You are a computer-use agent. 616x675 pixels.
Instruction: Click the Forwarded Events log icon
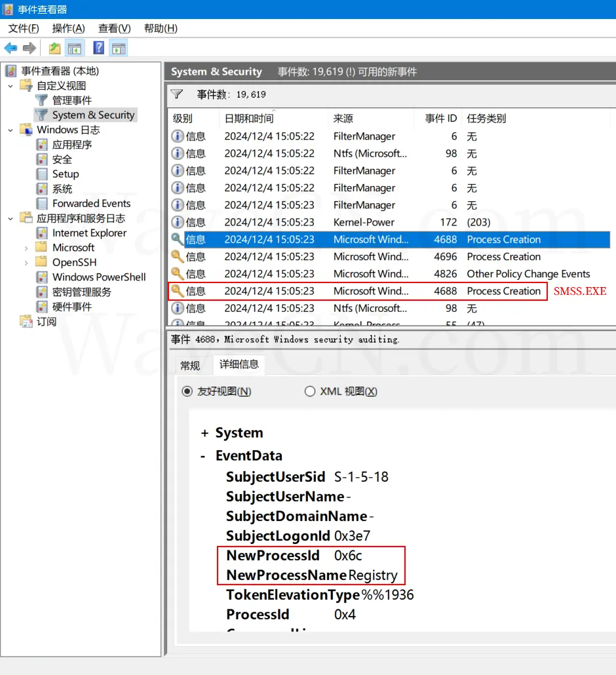tap(42, 203)
